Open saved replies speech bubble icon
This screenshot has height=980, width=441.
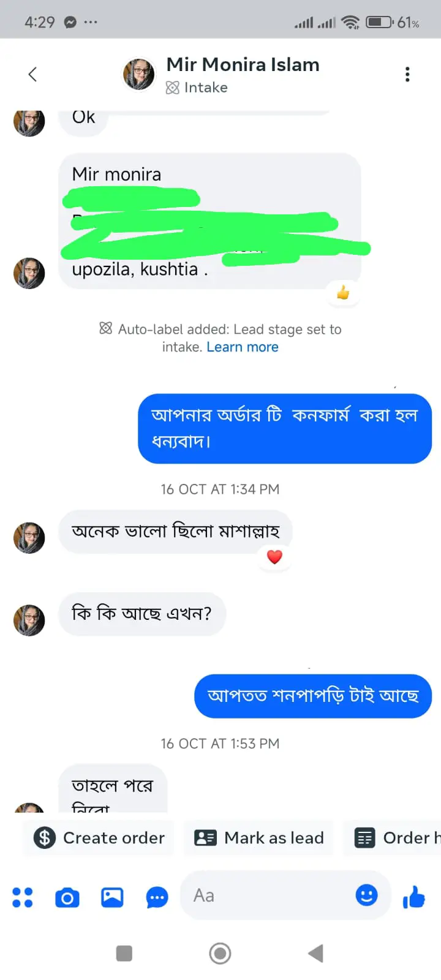157,898
